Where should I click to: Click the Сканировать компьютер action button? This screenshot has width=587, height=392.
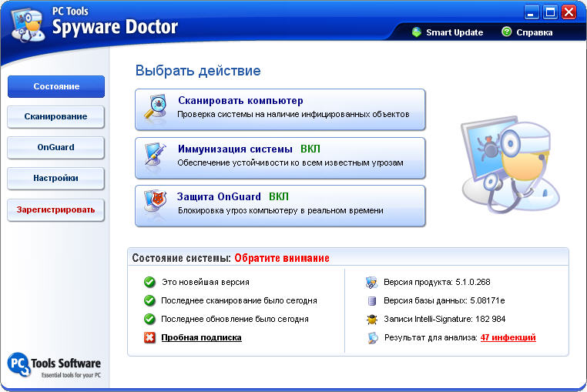(x=280, y=109)
